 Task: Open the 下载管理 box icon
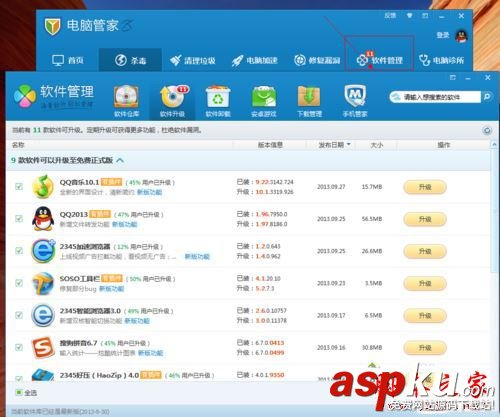tap(309, 101)
